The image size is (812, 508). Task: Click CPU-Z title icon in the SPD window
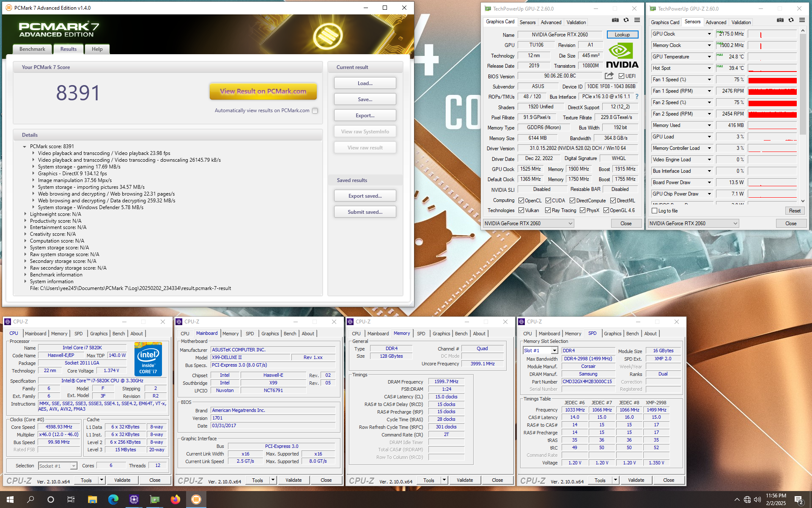click(x=521, y=322)
